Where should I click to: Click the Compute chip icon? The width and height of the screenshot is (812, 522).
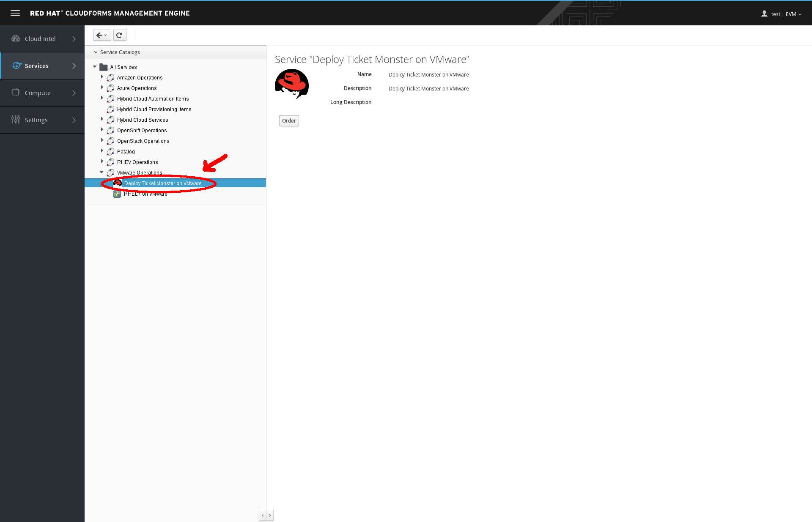tap(16, 93)
